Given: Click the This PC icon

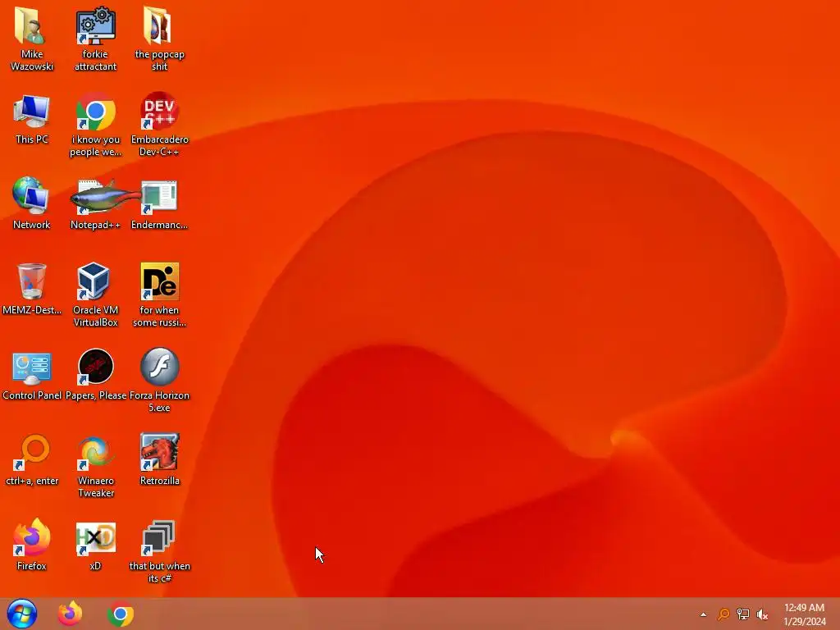Looking at the screenshot, I should [x=32, y=112].
